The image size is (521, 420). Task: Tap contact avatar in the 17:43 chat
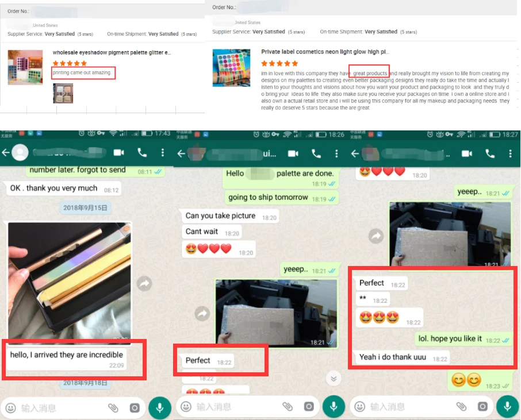[20, 152]
